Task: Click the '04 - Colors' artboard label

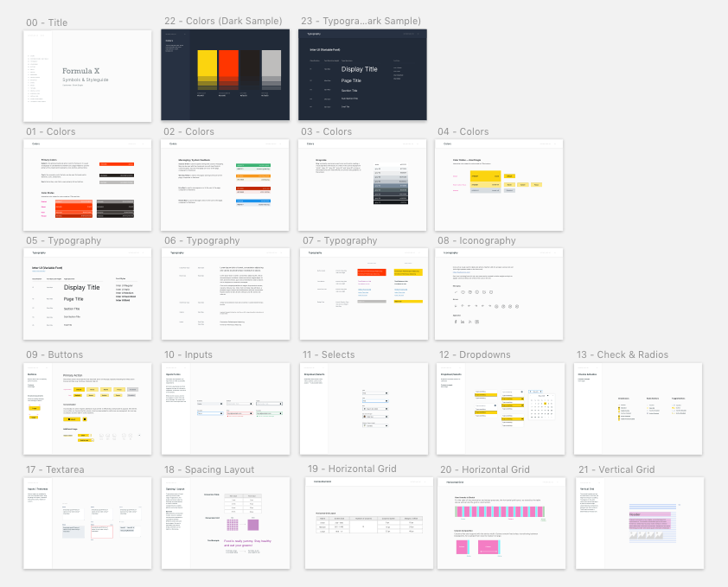Action: (x=463, y=131)
